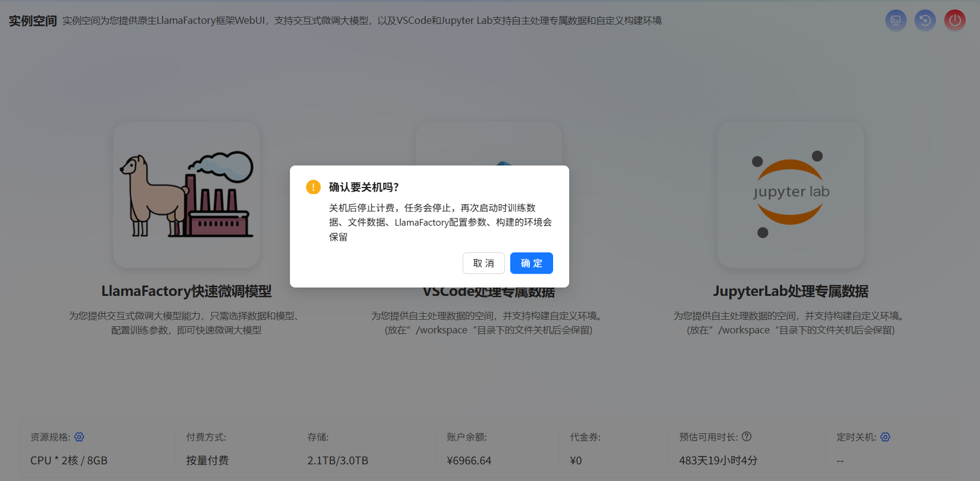The height and width of the screenshot is (481, 980).
Task: Click the settings gear next to 资源规格
Action: pos(79,437)
